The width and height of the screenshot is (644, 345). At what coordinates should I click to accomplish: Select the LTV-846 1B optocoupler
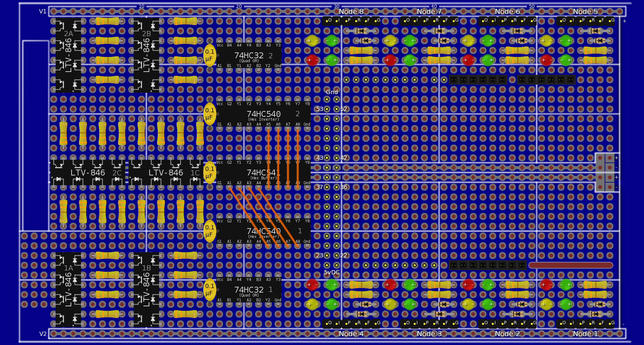tap(146, 290)
